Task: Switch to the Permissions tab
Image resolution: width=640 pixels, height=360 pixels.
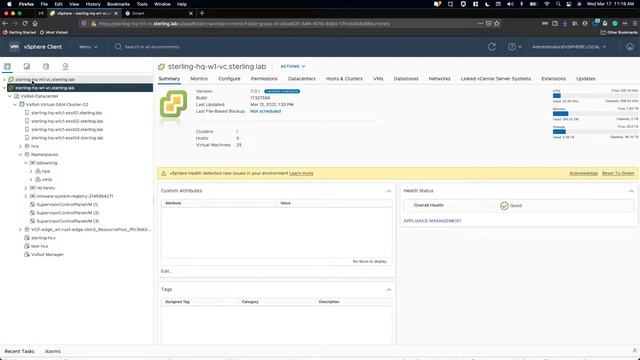Action: [264, 79]
